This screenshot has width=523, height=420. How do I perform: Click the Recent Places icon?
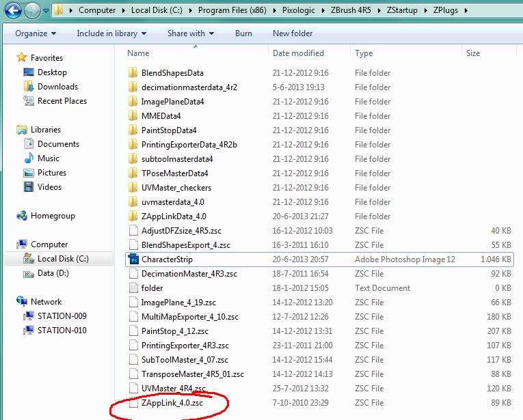point(29,100)
